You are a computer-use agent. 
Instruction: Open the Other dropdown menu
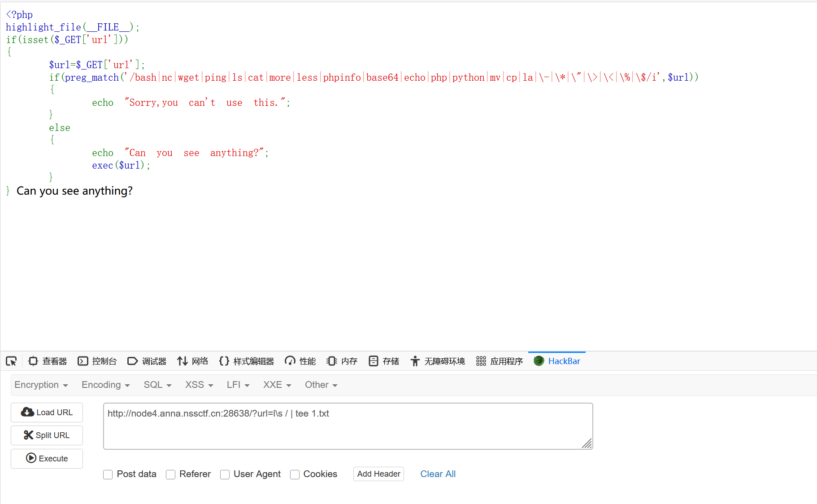tap(321, 385)
